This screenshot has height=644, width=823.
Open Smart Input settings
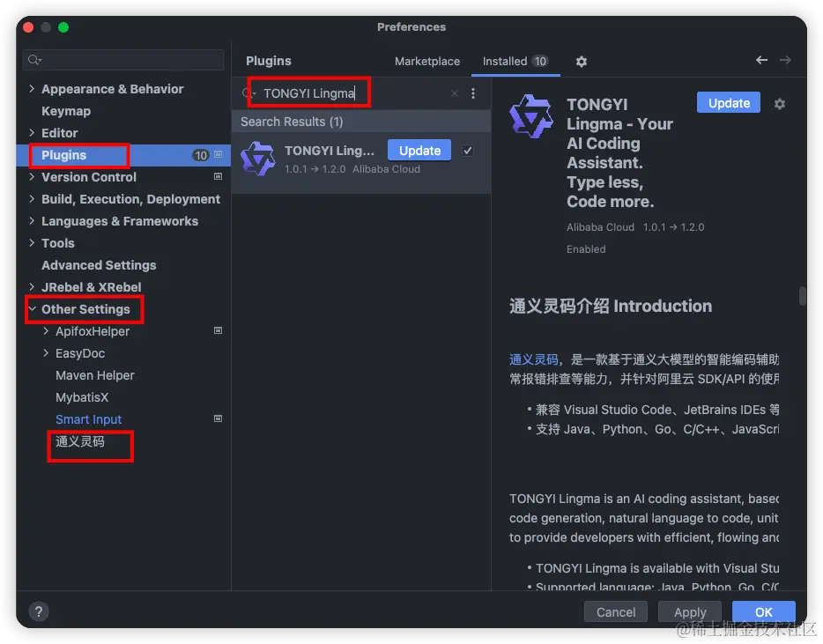point(89,420)
